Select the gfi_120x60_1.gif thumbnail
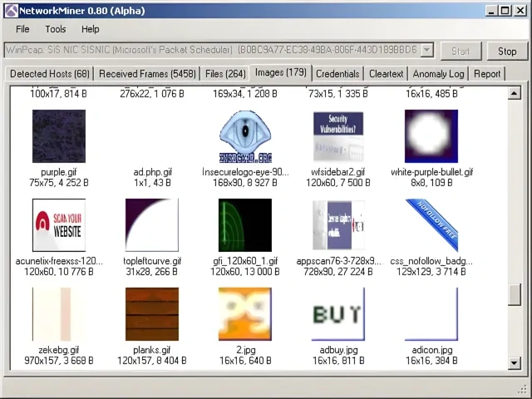Screen dimensions: 532x399 (245, 225)
